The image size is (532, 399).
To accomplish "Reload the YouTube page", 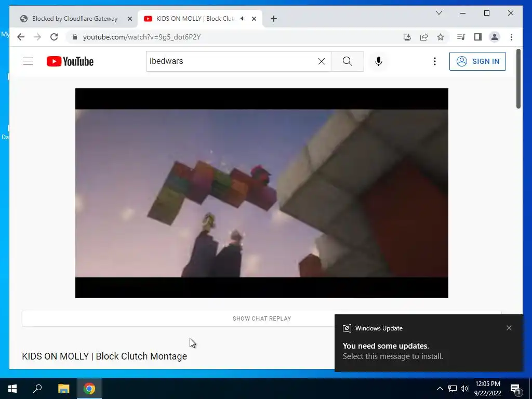I will click(54, 37).
